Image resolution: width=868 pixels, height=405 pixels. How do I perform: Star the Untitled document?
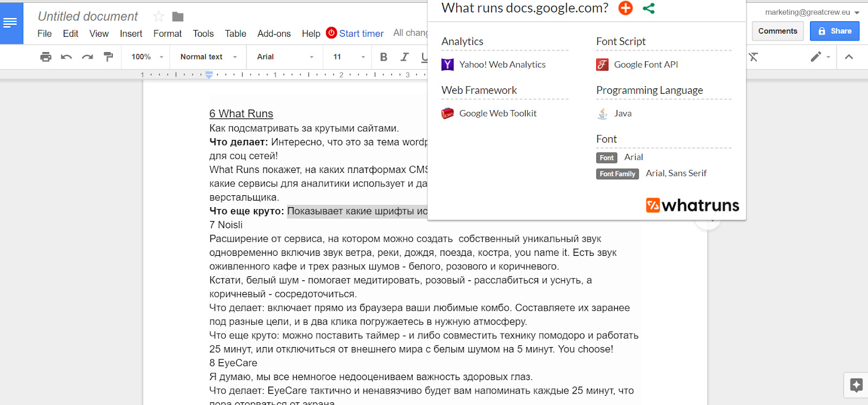point(158,16)
